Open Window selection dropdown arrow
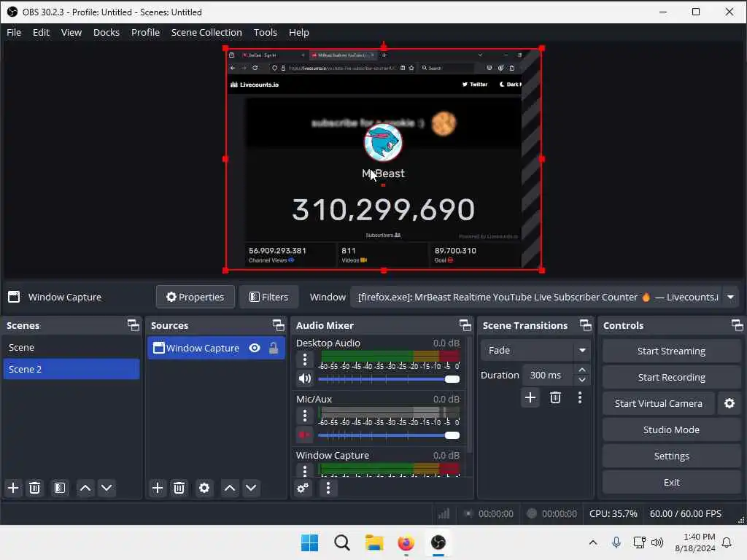 [730, 297]
